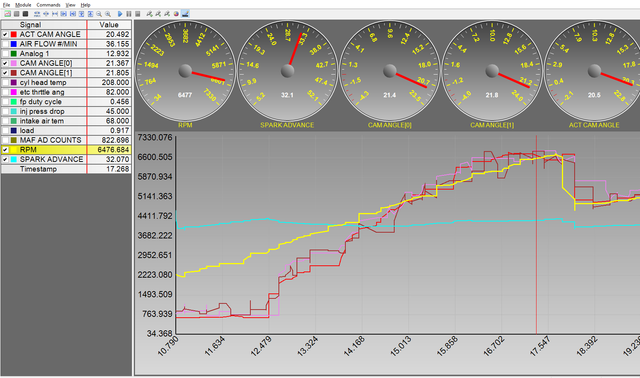Select the inj press drop row
The image size is (640, 378).
66,111
